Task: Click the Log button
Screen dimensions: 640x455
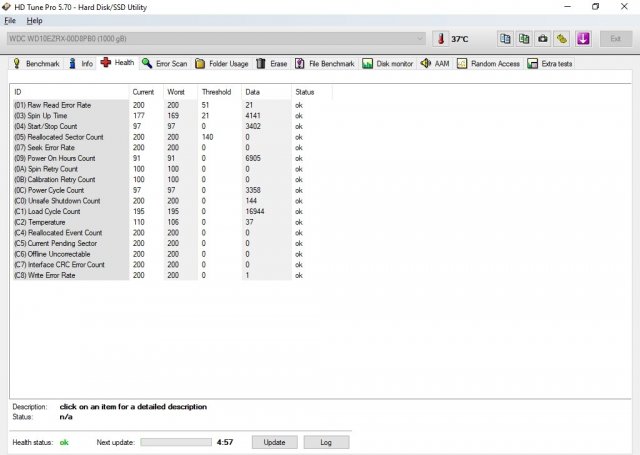Action: pyautogui.click(x=325, y=441)
